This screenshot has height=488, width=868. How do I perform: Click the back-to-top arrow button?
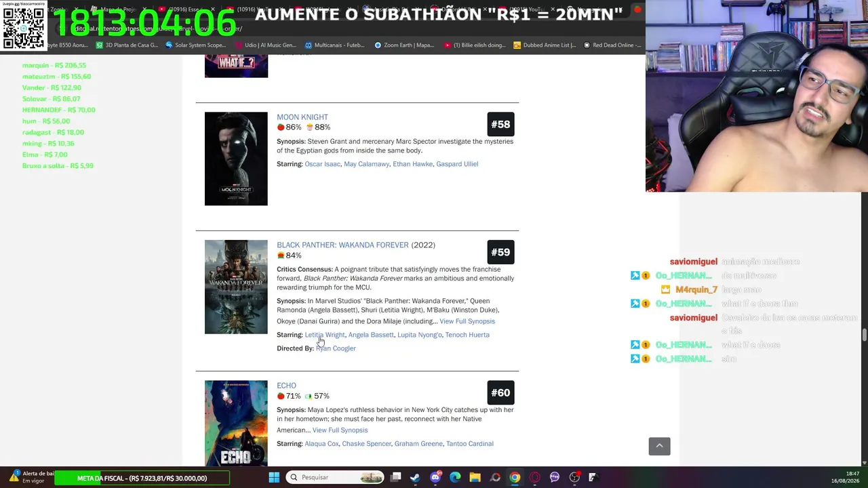tap(659, 446)
